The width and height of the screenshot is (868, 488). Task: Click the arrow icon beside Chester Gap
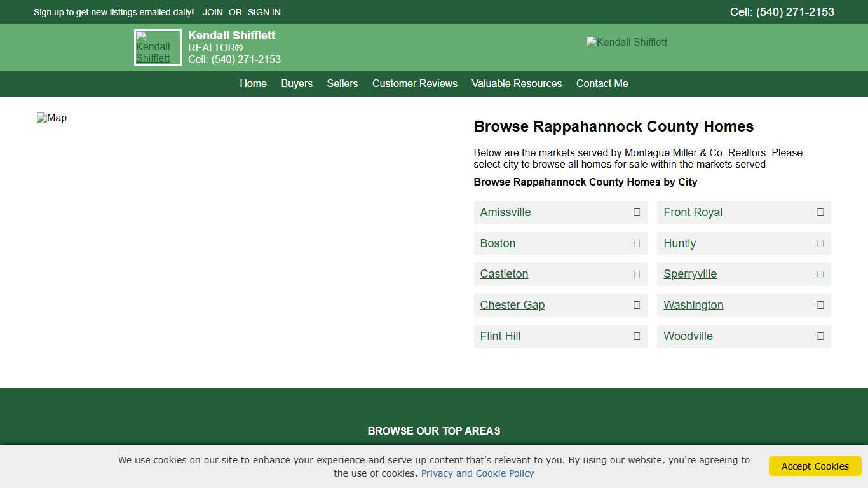(x=637, y=305)
